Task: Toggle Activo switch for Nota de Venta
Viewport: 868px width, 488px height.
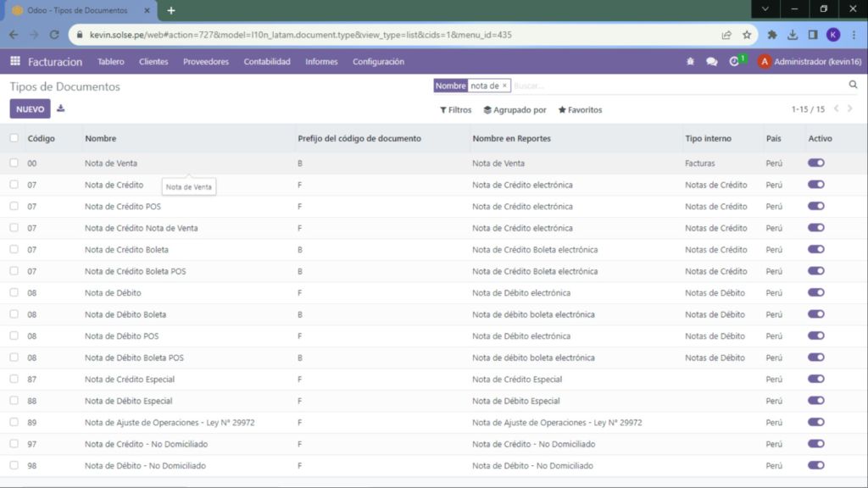Action: (815, 163)
